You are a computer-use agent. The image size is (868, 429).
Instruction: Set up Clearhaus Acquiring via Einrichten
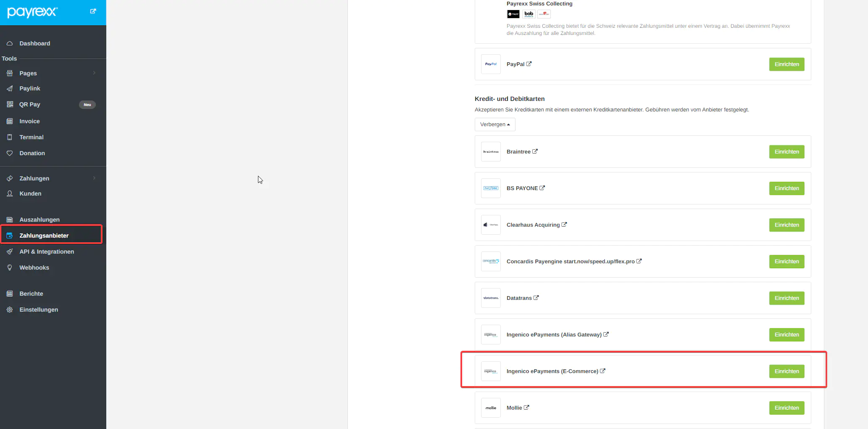coord(786,225)
